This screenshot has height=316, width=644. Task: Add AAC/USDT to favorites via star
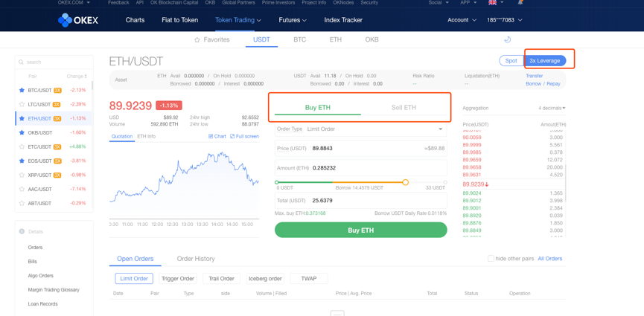[x=22, y=189]
